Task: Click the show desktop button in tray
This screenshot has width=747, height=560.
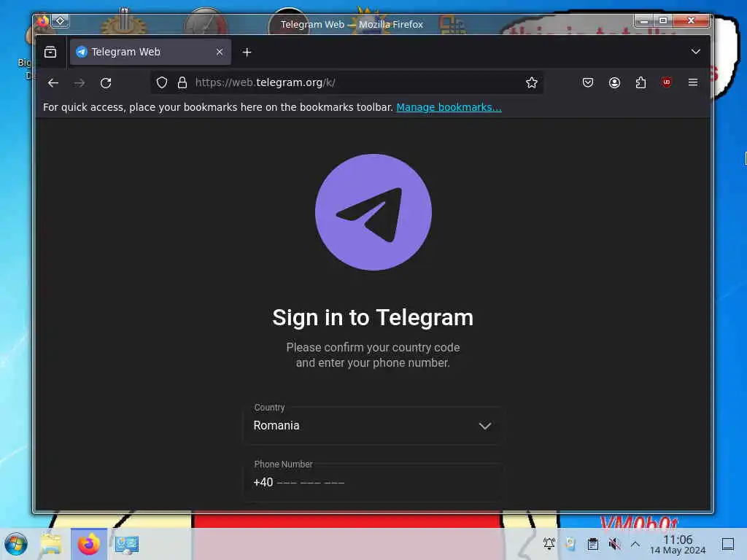Action: point(728,544)
